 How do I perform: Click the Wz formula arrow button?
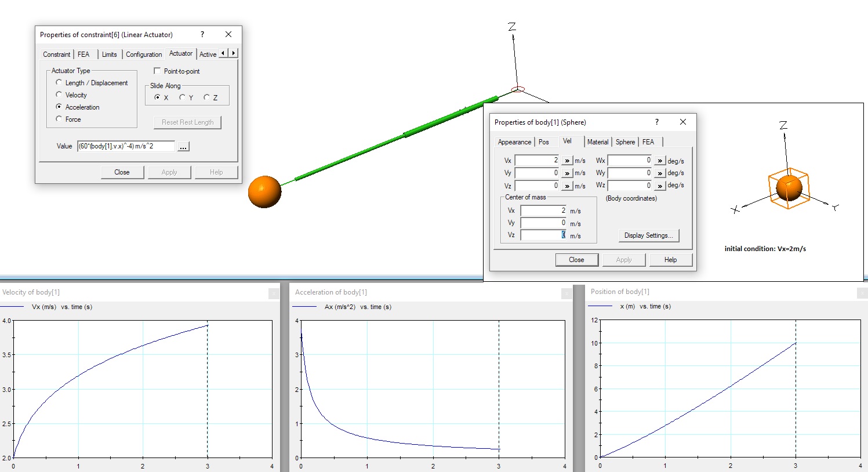(660, 186)
